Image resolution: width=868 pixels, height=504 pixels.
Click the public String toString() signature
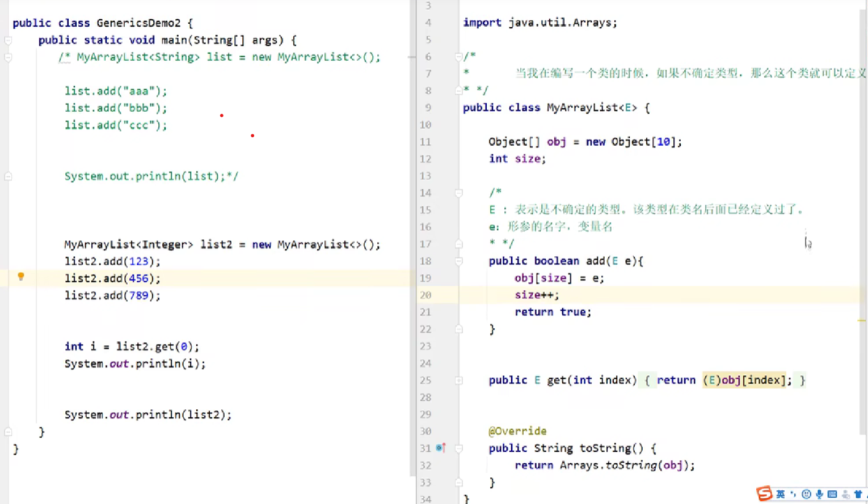[572, 448]
